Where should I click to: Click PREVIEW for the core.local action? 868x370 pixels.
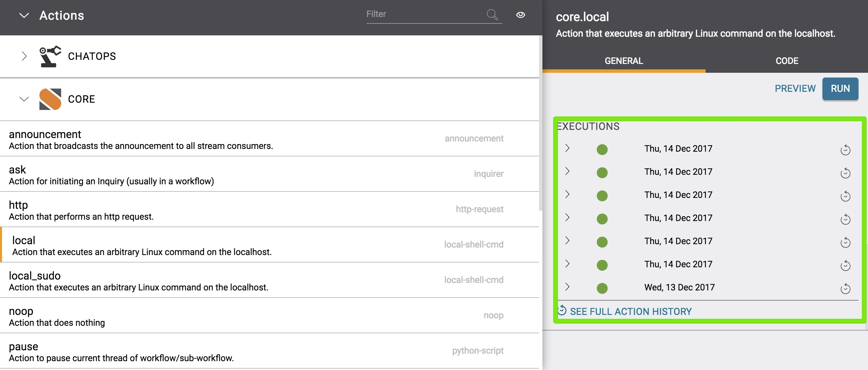tap(795, 88)
